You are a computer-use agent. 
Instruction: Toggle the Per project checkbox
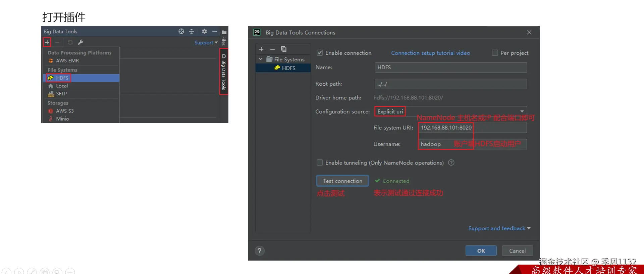(x=495, y=53)
